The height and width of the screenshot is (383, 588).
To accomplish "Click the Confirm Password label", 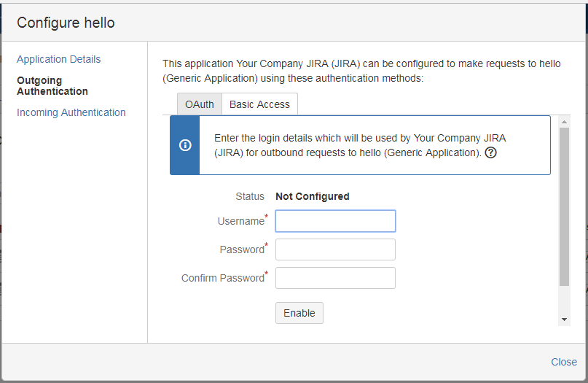I will click(224, 277).
